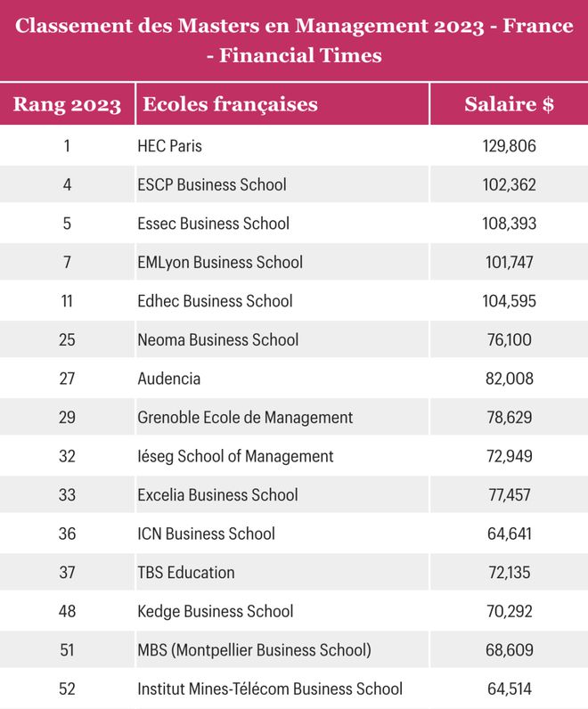Viewport: 588px width, 709px height.
Task: Select Institut Mines-Télécom Business School
Action: [270, 689]
